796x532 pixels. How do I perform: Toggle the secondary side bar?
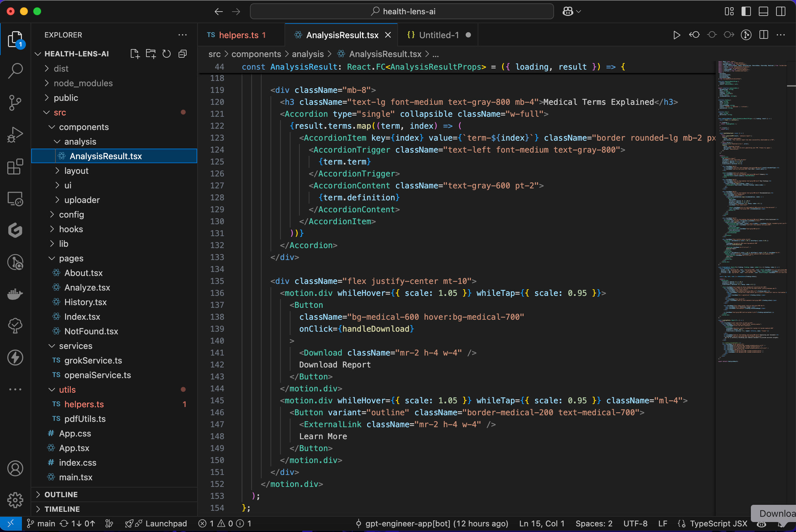pos(781,12)
